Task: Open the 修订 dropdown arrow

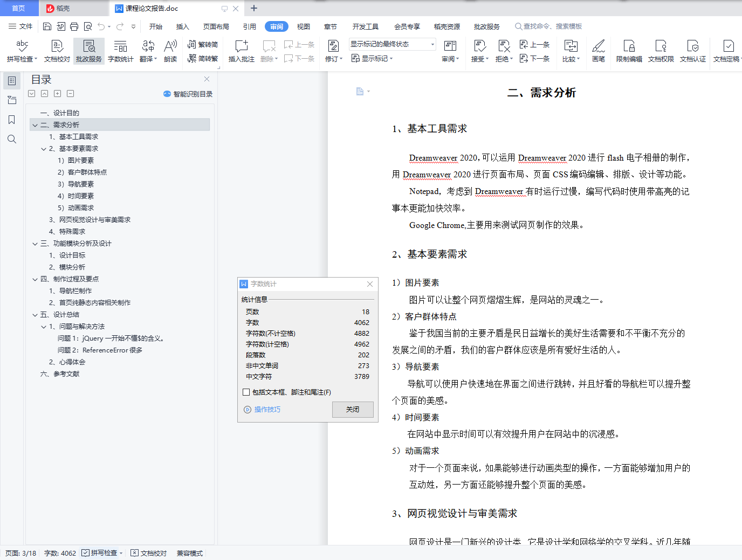Action: point(341,59)
